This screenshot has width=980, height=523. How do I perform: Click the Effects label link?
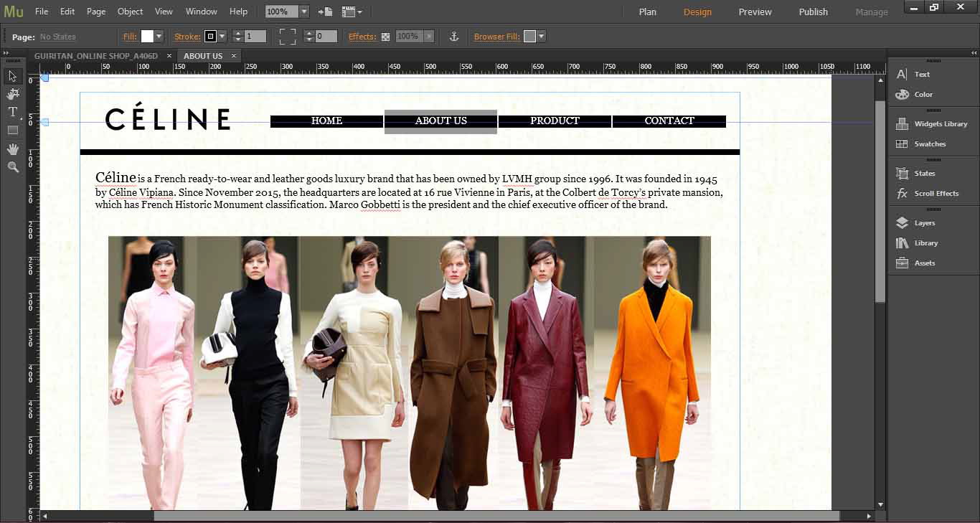362,37
